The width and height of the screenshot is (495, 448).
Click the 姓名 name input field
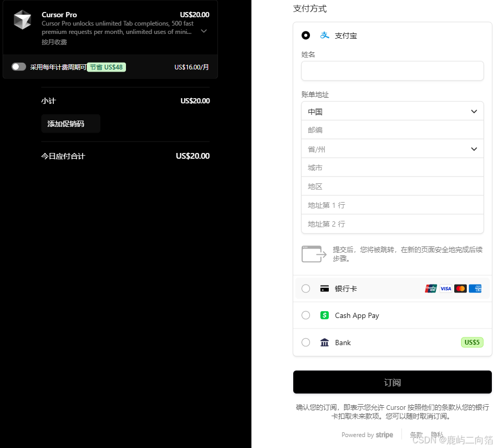(x=393, y=71)
